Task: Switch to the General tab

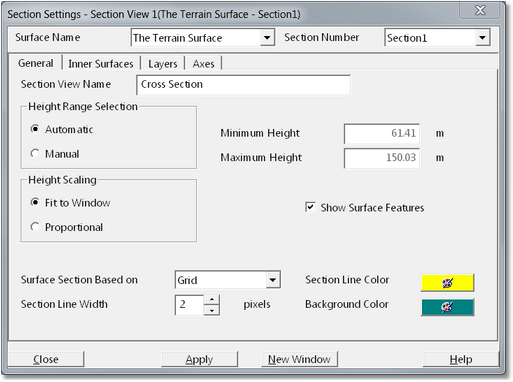Action: click(x=36, y=63)
